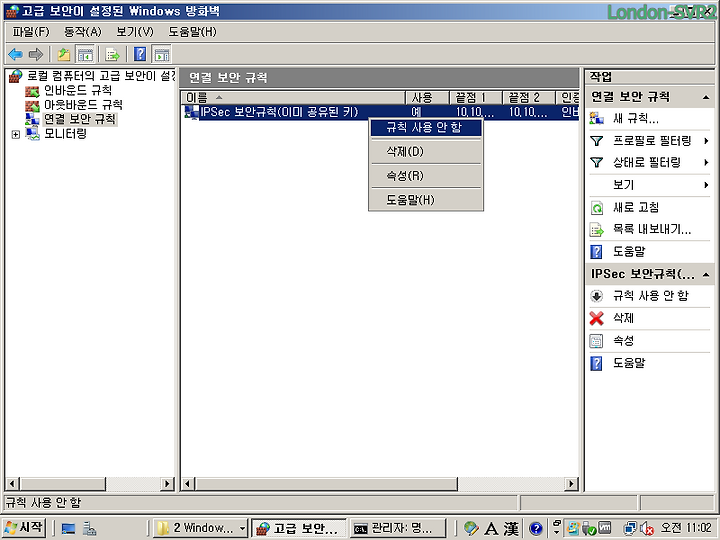Viewport: 720px width, 540px height.
Task: Click the filter funnel icon for 프로필로 필터링
Action: [596, 141]
